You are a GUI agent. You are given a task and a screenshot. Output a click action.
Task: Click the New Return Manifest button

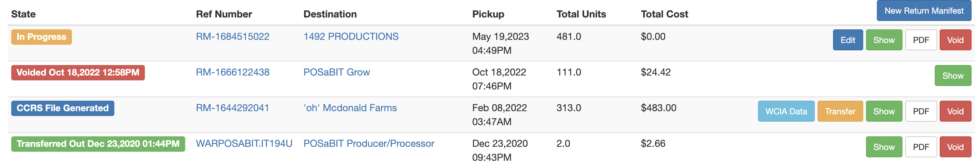tap(924, 11)
